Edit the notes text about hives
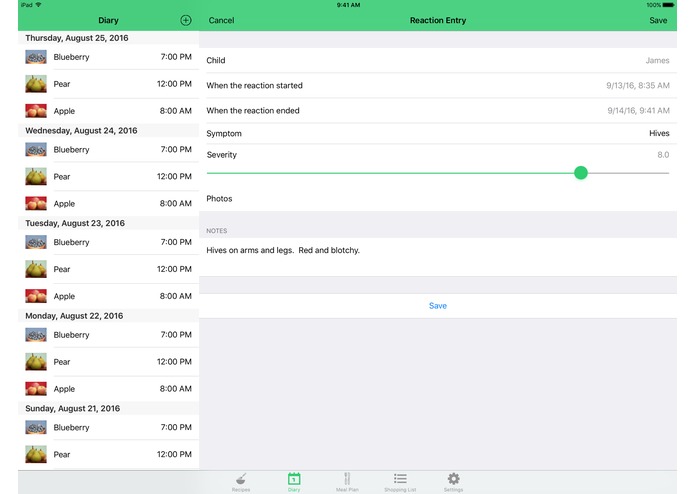Viewport: 695px width, 494px height. tap(283, 250)
